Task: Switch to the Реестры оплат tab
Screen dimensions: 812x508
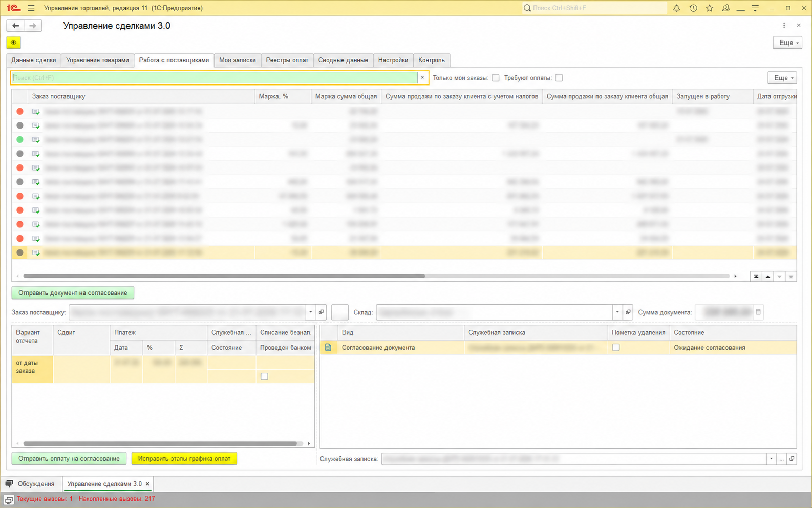Action: tap(287, 60)
